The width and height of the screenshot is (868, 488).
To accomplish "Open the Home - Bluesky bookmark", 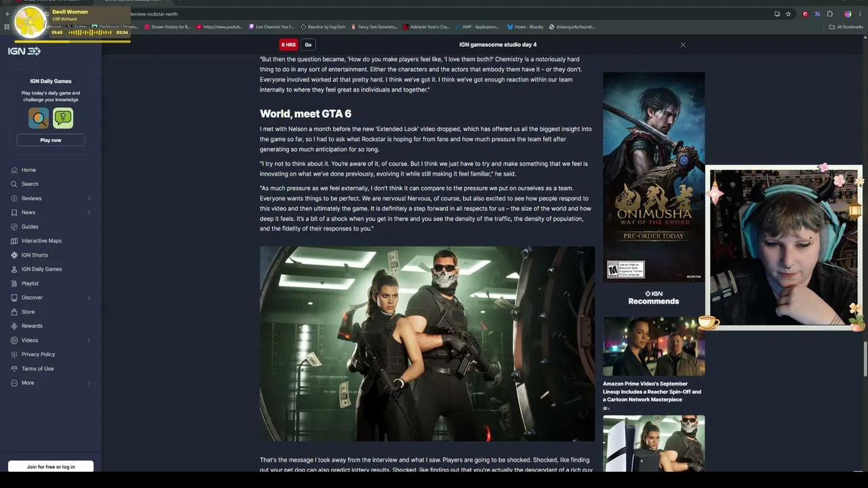I will pos(526,27).
